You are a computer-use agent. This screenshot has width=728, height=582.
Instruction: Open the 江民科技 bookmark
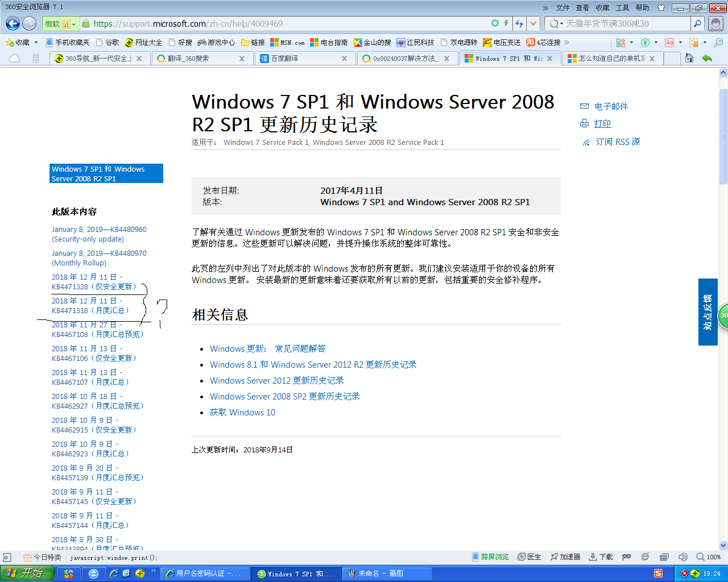[416, 43]
